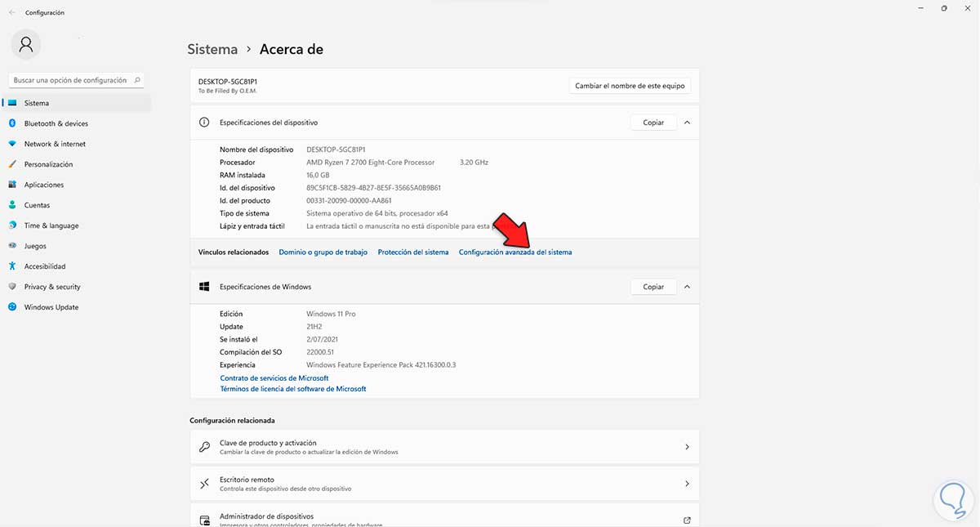The width and height of the screenshot is (980, 527).
Task: Click the Bluetooth & devices icon
Action: 12,123
